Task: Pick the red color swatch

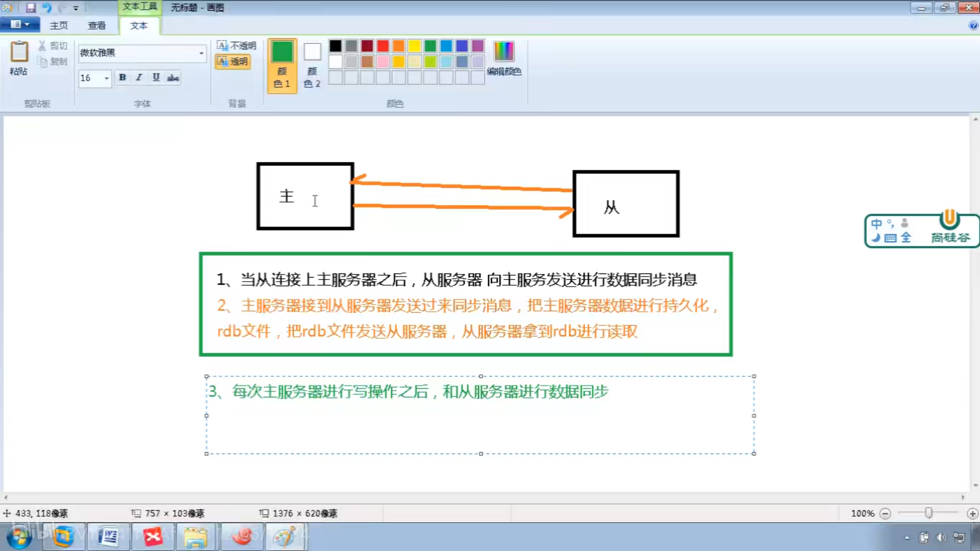Action: [383, 46]
